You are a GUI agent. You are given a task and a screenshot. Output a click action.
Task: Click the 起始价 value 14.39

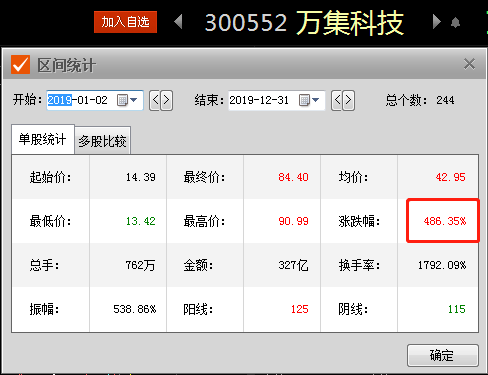[141, 177]
